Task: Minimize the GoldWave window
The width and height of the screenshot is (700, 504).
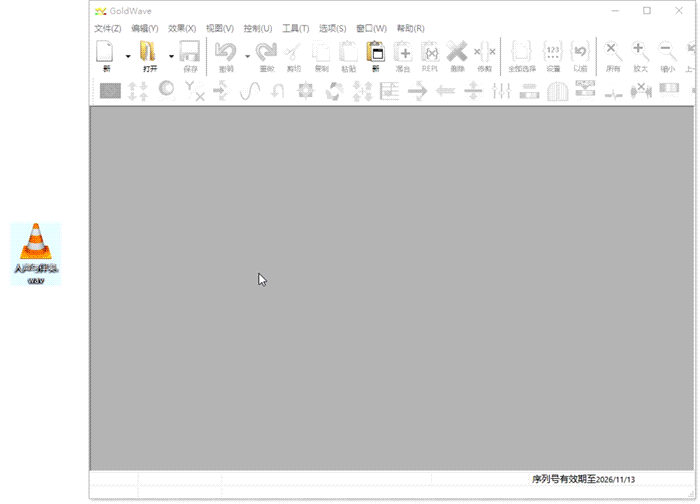Action: coord(615,11)
